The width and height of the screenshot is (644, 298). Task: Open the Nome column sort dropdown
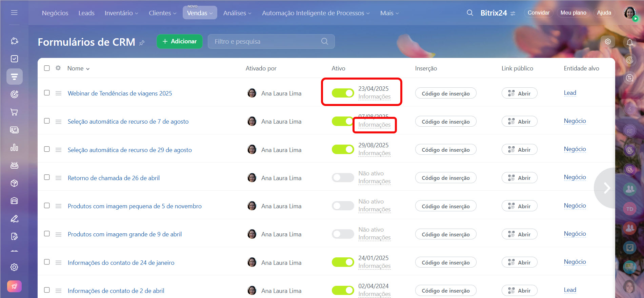pos(79,68)
